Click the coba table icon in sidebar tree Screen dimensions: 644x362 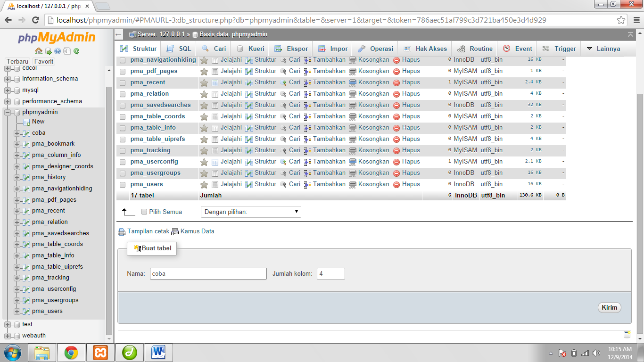point(26,133)
